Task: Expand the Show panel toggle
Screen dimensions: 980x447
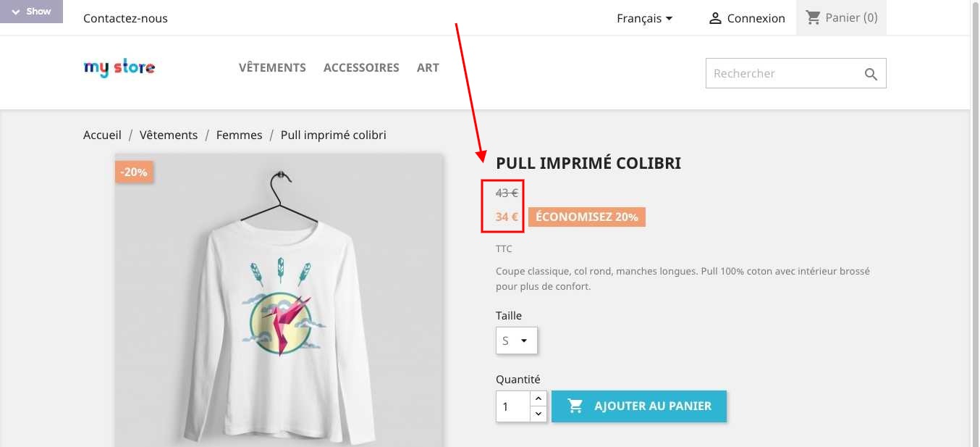Action: point(31,12)
